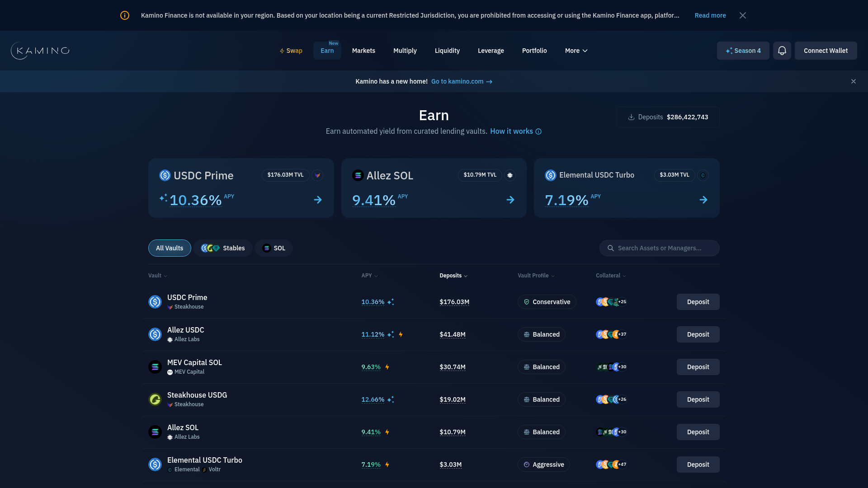Filter vaults by Stables

tap(223, 248)
